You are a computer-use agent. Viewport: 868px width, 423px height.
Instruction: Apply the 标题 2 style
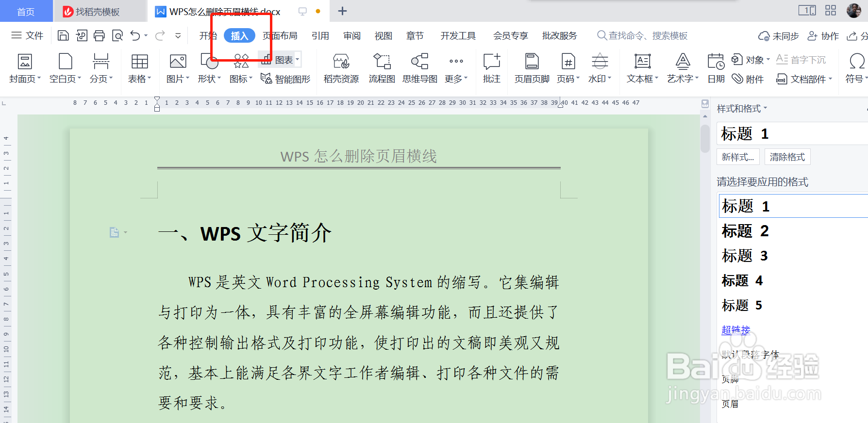793,231
